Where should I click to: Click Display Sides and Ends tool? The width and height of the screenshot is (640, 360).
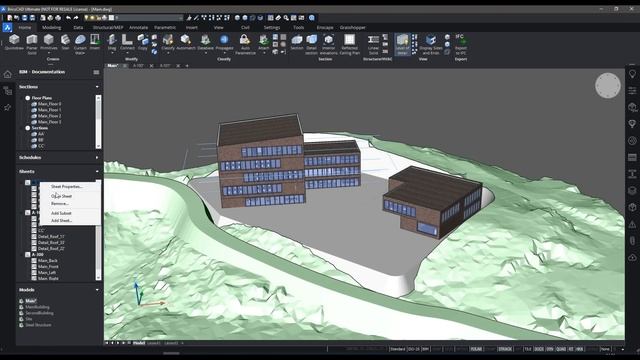431,44
